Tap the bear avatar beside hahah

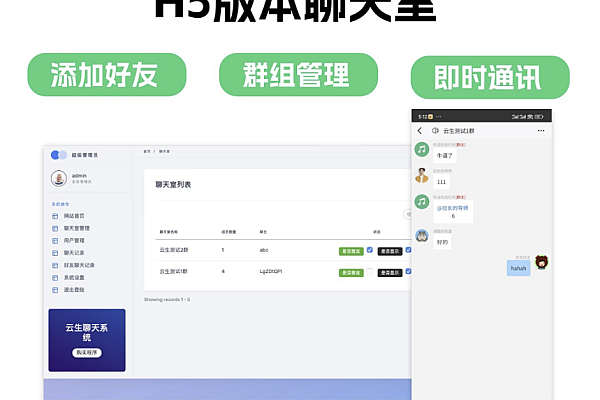pyautogui.click(x=541, y=262)
